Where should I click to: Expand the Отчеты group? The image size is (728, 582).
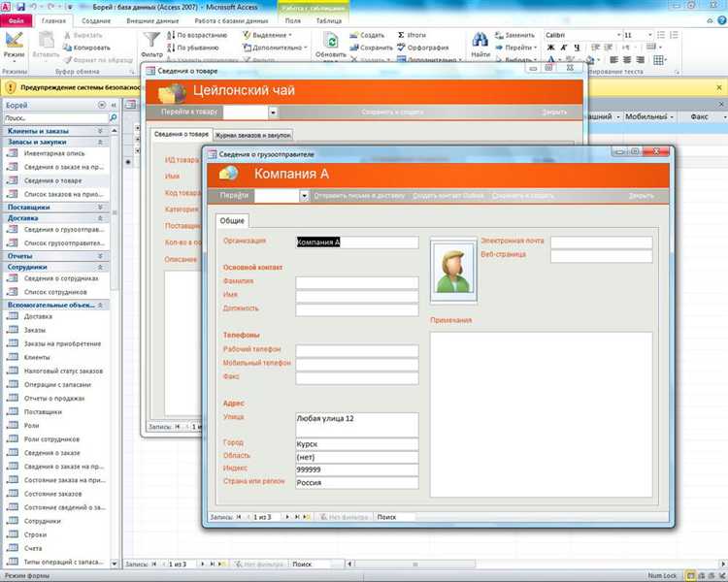coord(100,256)
